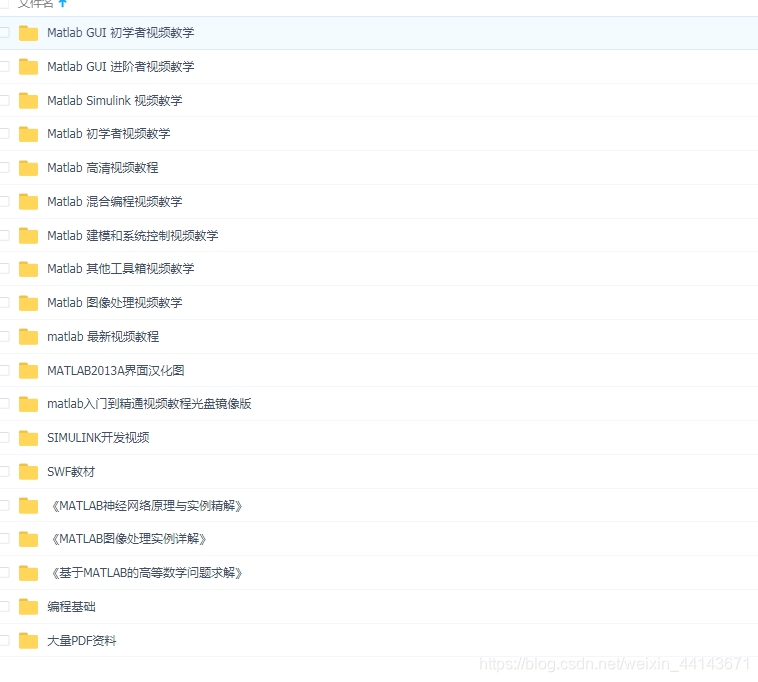Click text 《MATLAB神经网络原理与实例精解》
This screenshot has height=682, width=758.
(x=145, y=506)
